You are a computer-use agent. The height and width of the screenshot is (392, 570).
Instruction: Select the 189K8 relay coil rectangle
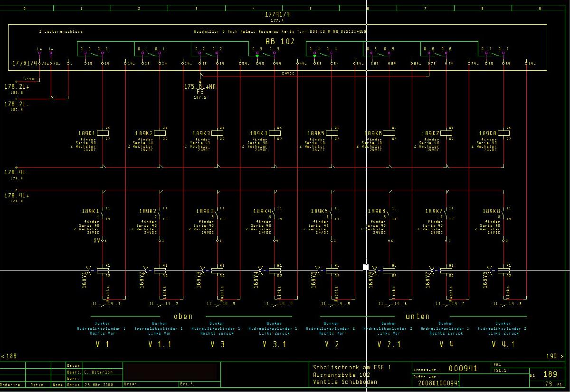503,133
